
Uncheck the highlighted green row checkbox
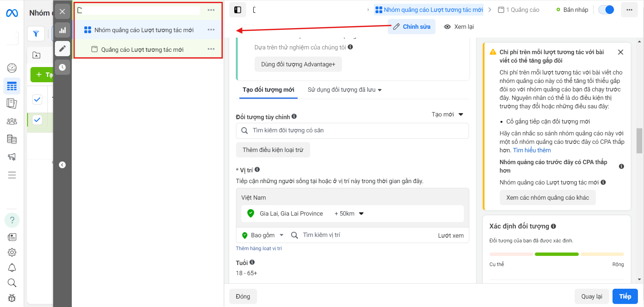point(37,120)
